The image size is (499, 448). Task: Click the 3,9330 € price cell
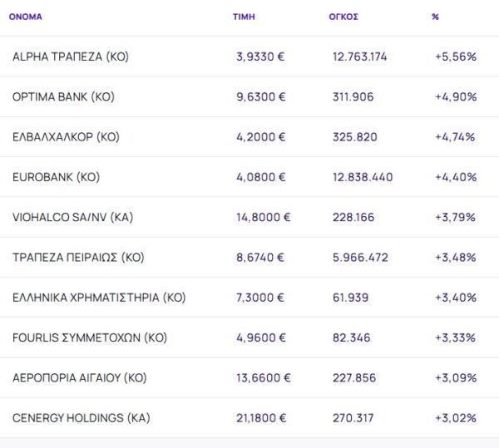pyautogui.click(x=261, y=57)
